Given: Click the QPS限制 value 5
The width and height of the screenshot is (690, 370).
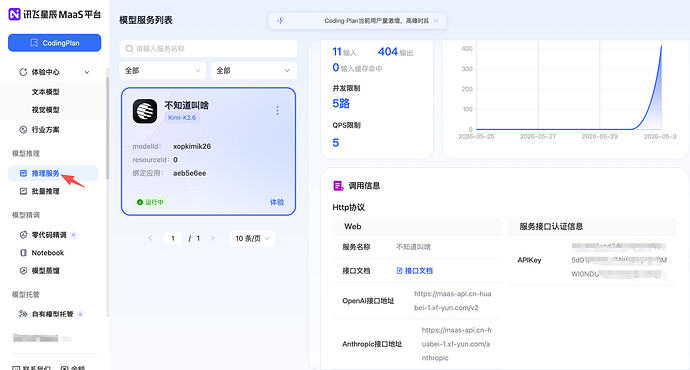Looking at the screenshot, I should point(336,143).
